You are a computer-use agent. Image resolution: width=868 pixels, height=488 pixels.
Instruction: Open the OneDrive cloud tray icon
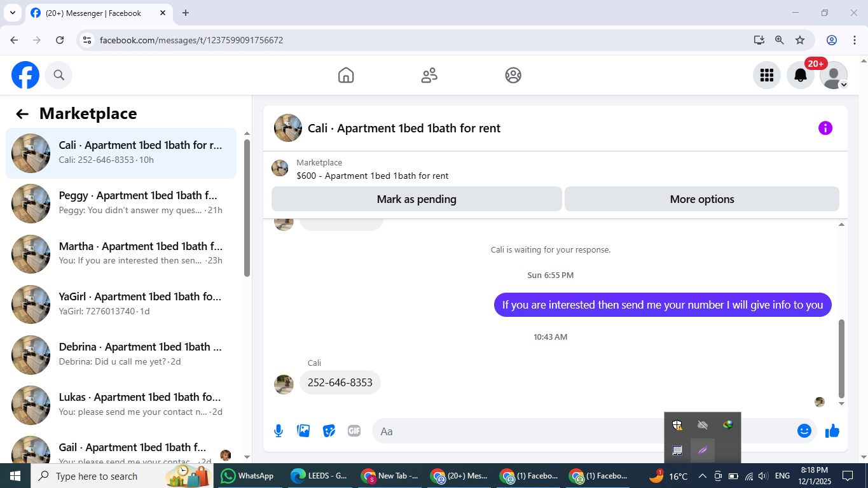[x=703, y=425]
